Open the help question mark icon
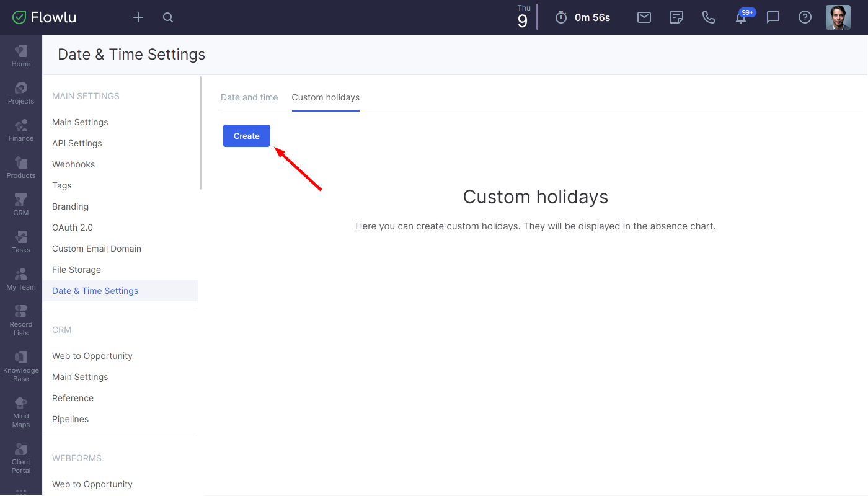This screenshot has height=496, width=868. click(x=805, y=17)
